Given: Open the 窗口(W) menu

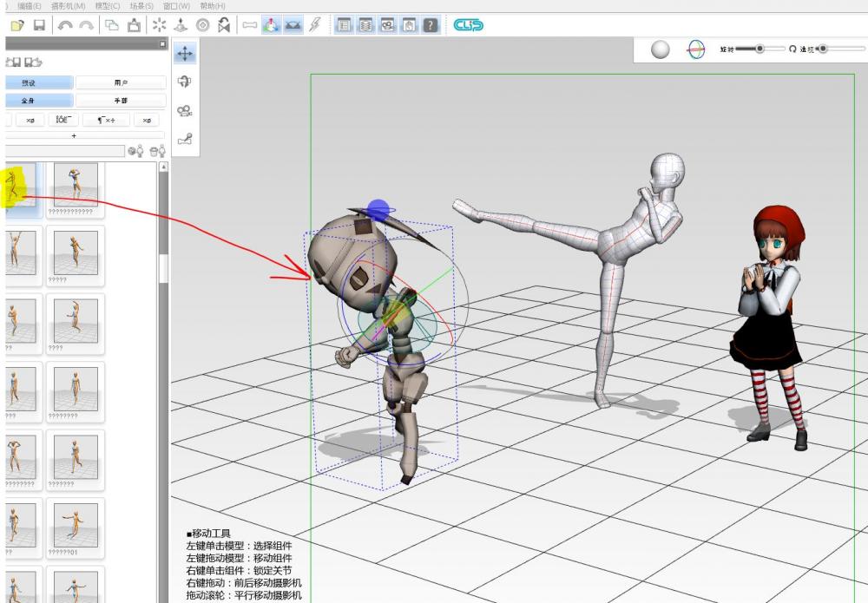Looking at the screenshot, I should 176,6.
